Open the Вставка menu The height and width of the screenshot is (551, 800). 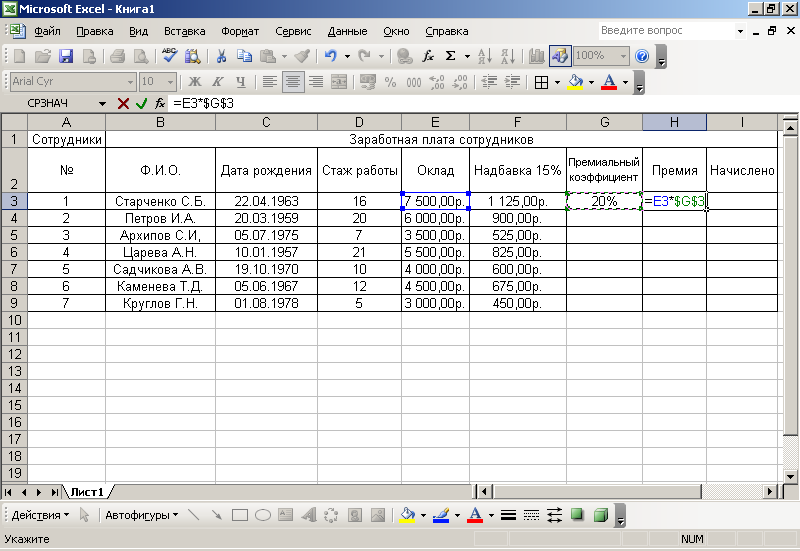coord(184,31)
